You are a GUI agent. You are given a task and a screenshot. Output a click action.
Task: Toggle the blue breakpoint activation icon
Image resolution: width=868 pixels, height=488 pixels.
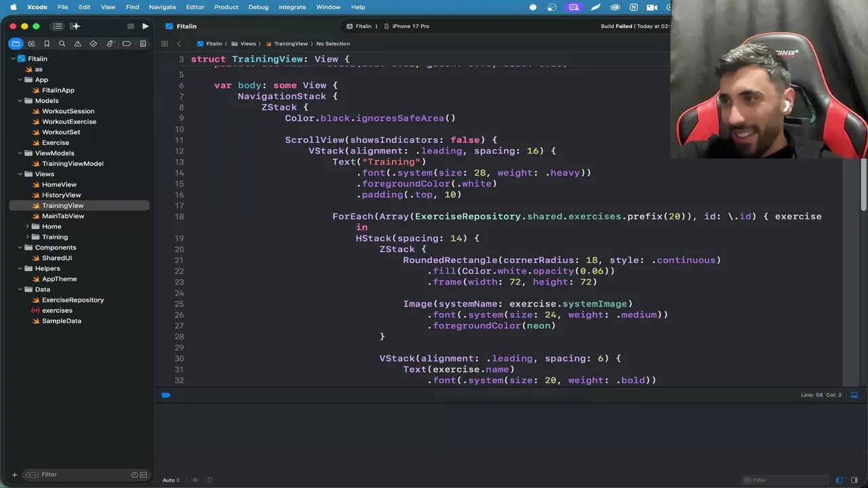(165, 395)
